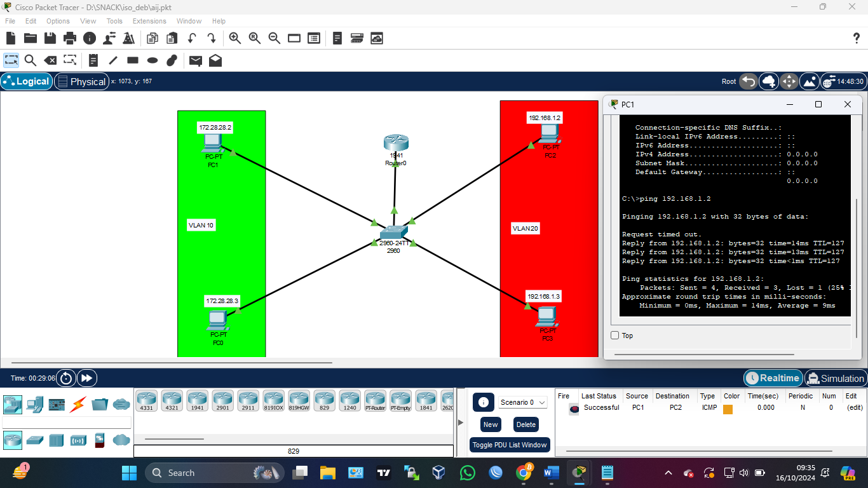The image size is (868, 488).
Task: Go back with the Root arrow button
Action: click(749, 81)
